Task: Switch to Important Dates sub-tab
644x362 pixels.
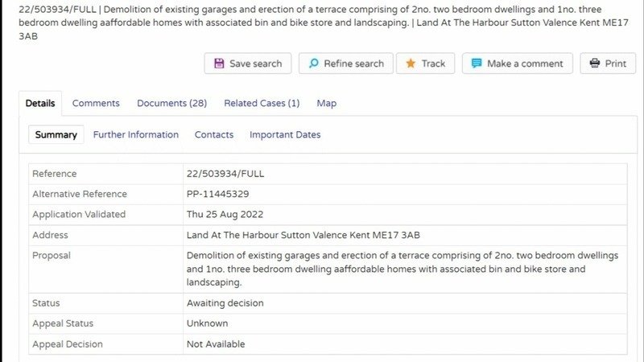Action: pos(285,134)
